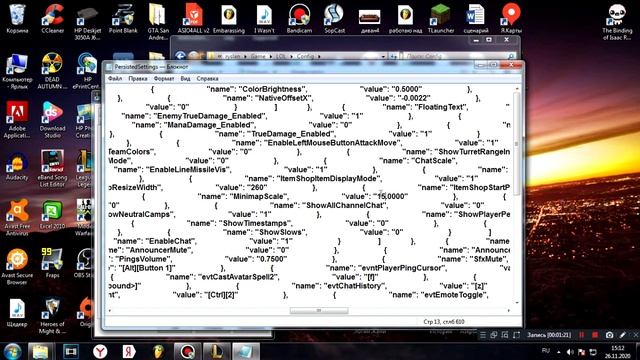Open the Компьютер desktop shortcut
The width and height of the screenshot is (640, 360).
pos(17,71)
